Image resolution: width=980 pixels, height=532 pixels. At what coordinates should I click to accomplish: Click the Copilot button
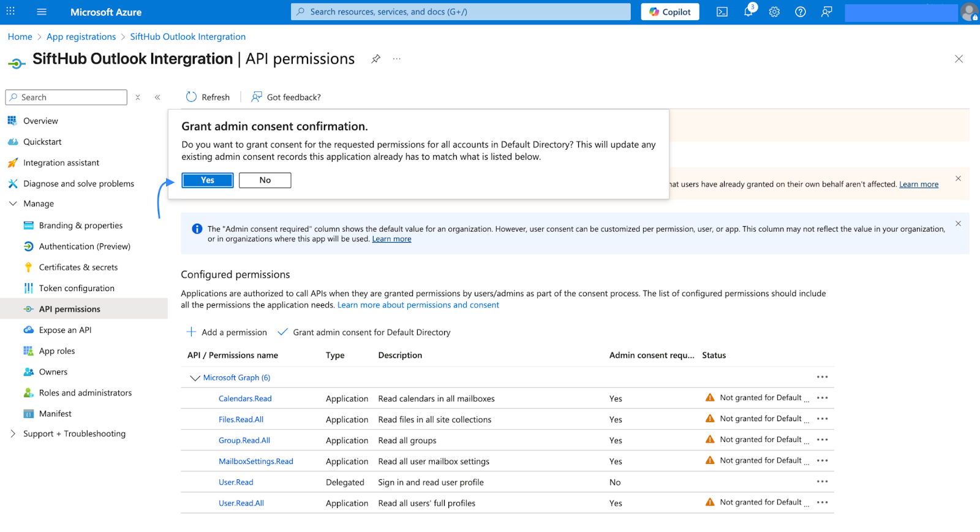[670, 12]
